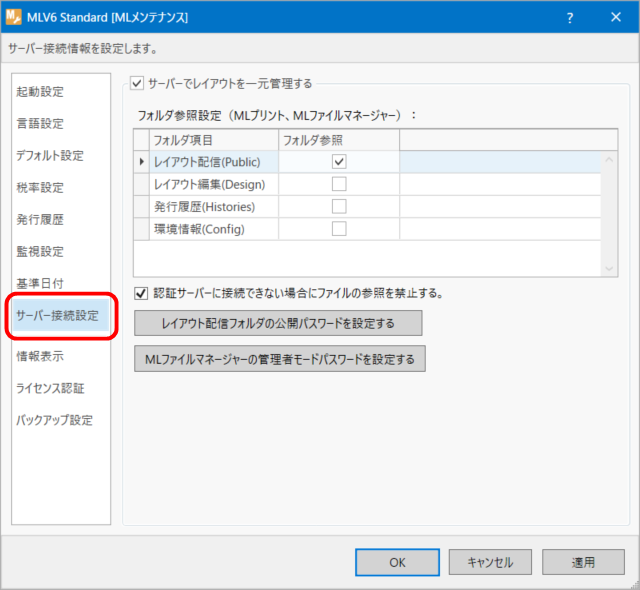Click the 適用 button

coord(583,562)
